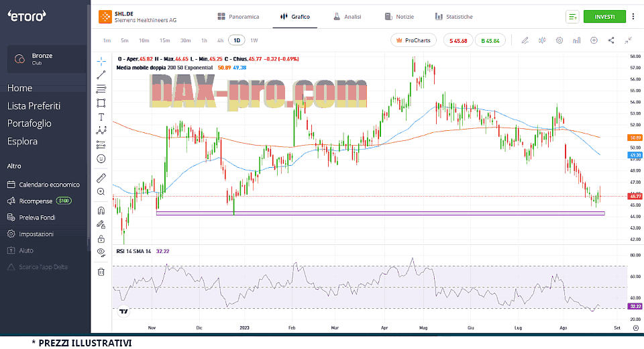The image size is (644, 349).
Task: Click the 45.77 current price label
Action: click(635, 197)
